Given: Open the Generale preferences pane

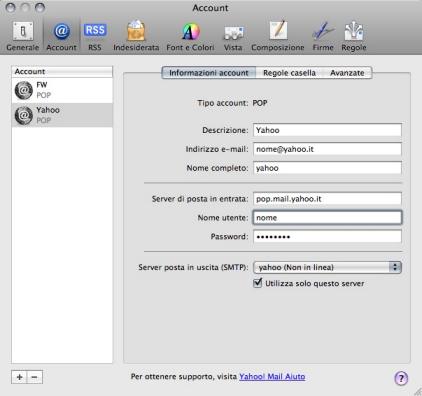Looking at the screenshot, I should click(x=23, y=36).
